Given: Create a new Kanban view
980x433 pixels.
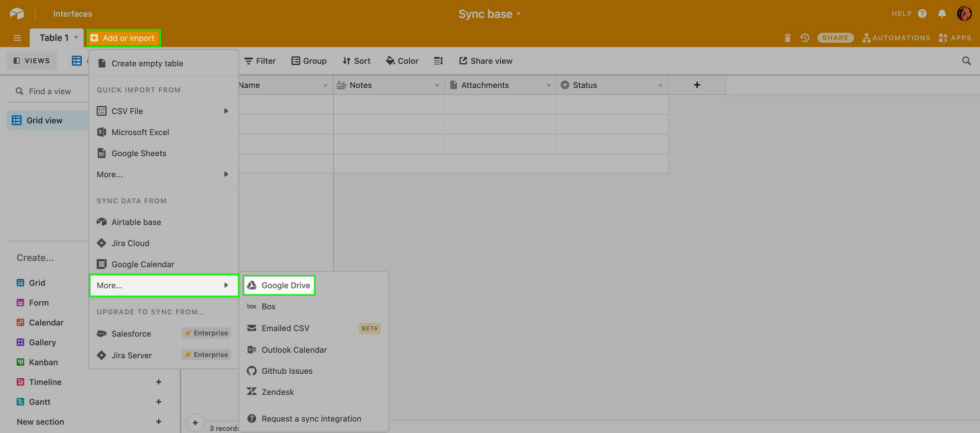Looking at the screenshot, I should point(37,362).
